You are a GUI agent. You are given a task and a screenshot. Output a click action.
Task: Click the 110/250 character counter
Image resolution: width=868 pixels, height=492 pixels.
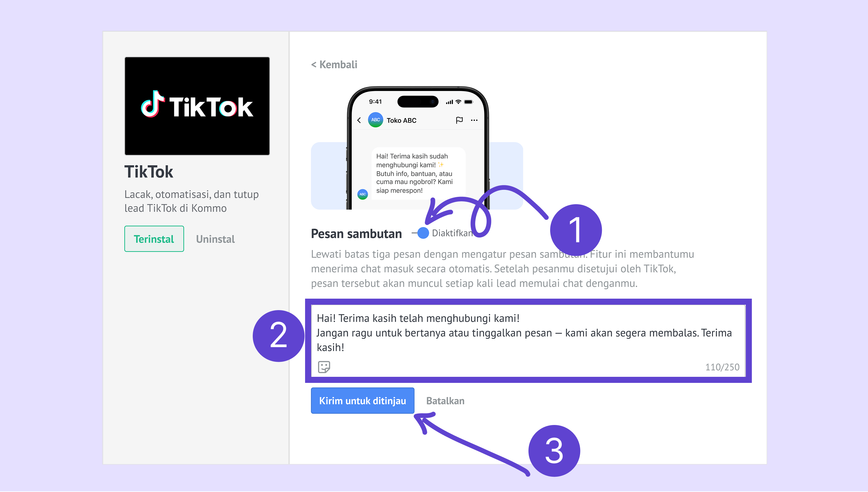(x=722, y=367)
